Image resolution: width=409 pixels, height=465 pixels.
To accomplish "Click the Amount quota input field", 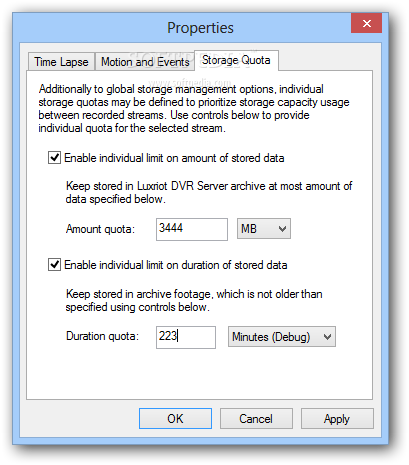I will (192, 229).
